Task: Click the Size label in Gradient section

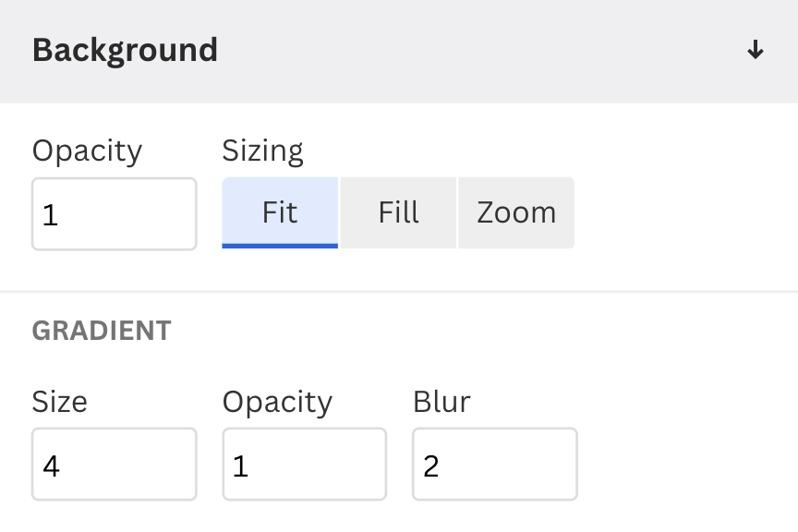Action: [59, 402]
